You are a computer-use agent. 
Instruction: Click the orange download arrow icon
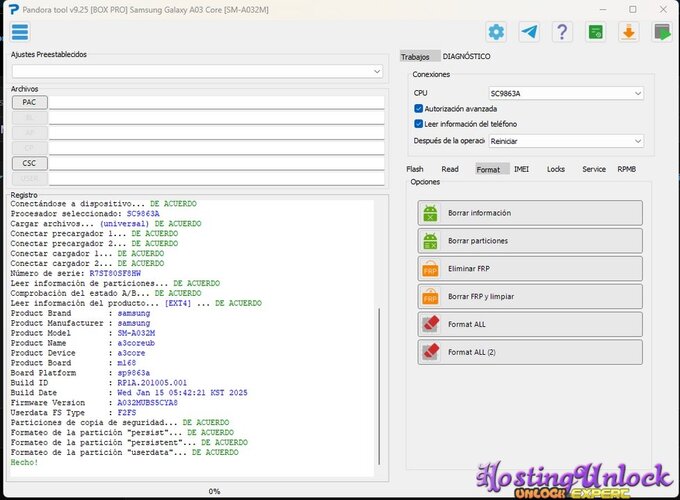pos(628,32)
